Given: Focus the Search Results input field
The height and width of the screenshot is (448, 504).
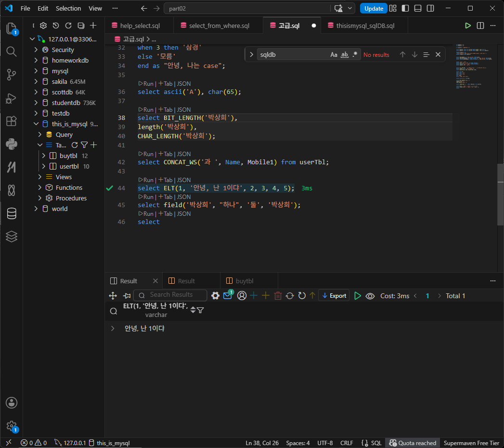Looking at the screenshot, I should (x=170, y=295).
